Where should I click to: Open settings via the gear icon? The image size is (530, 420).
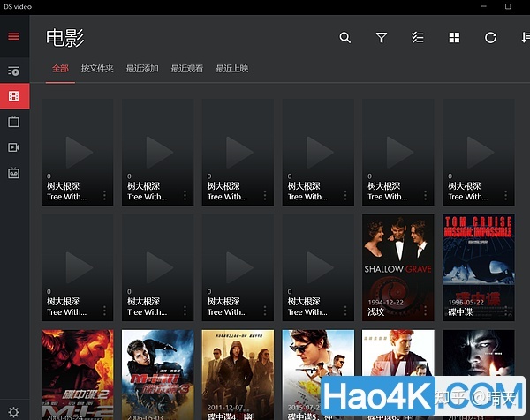13,412
